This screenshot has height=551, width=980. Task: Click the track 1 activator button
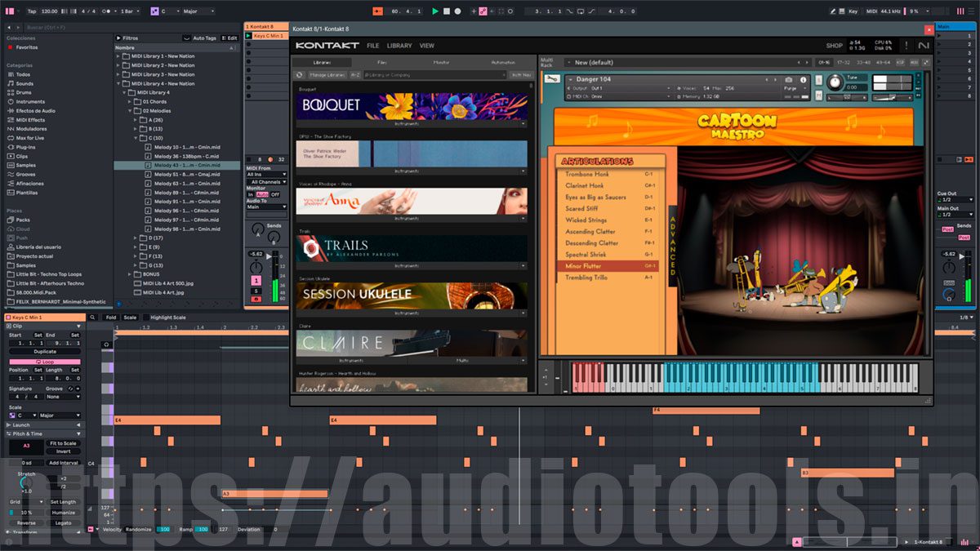(256, 280)
